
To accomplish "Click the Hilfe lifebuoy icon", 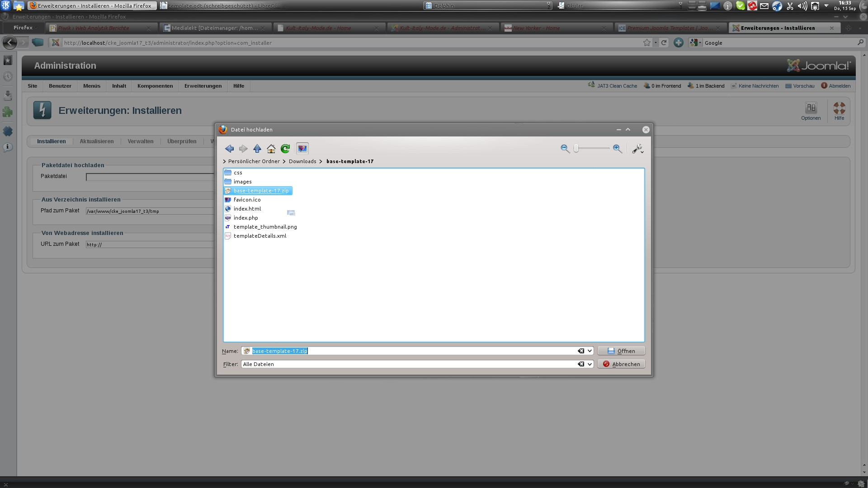I will pyautogui.click(x=839, y=111).
